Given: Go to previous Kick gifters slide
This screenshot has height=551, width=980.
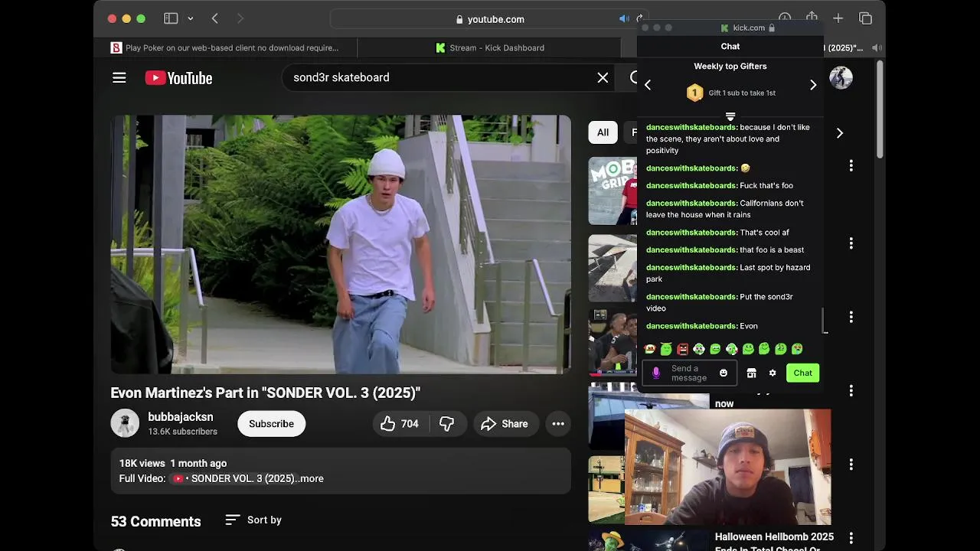Looking at the screenshot, I should (x=648, y=85).
